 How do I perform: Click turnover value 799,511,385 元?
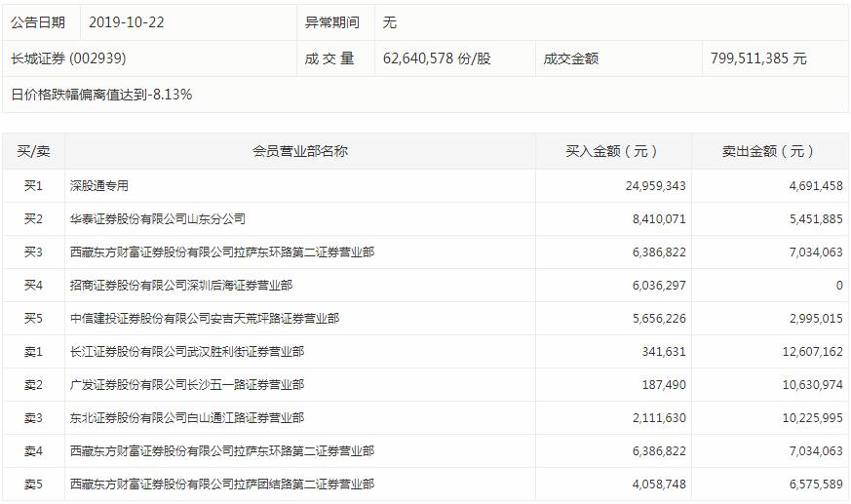[x=758, y=58]
